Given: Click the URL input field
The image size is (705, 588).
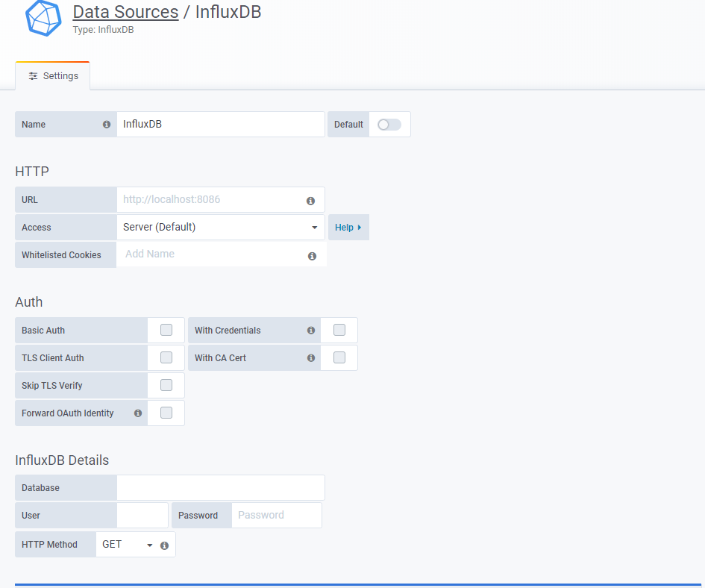Looking at the screenshot, I should (x=209, y=200).
